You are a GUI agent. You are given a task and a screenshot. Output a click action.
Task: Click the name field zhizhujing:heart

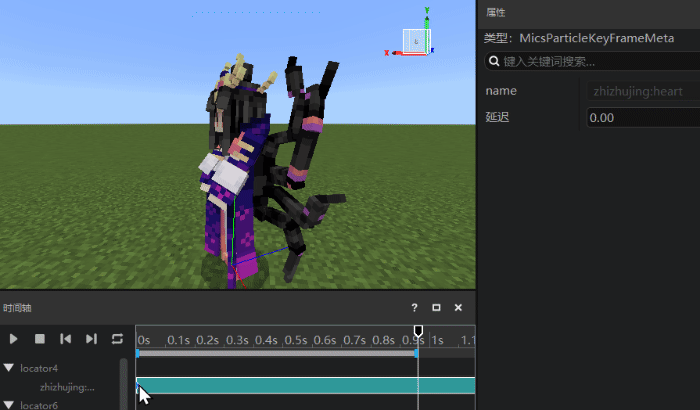point(642,91)
